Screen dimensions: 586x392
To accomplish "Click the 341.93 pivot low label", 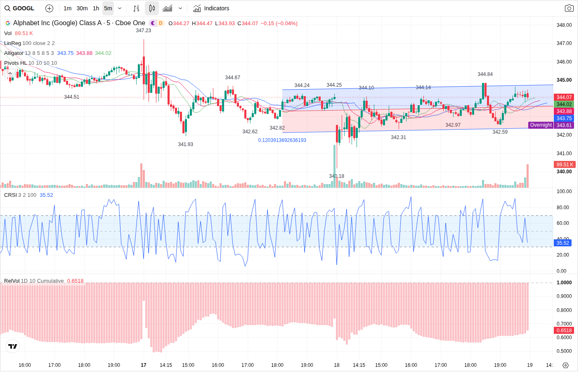I will coord(186,144).
